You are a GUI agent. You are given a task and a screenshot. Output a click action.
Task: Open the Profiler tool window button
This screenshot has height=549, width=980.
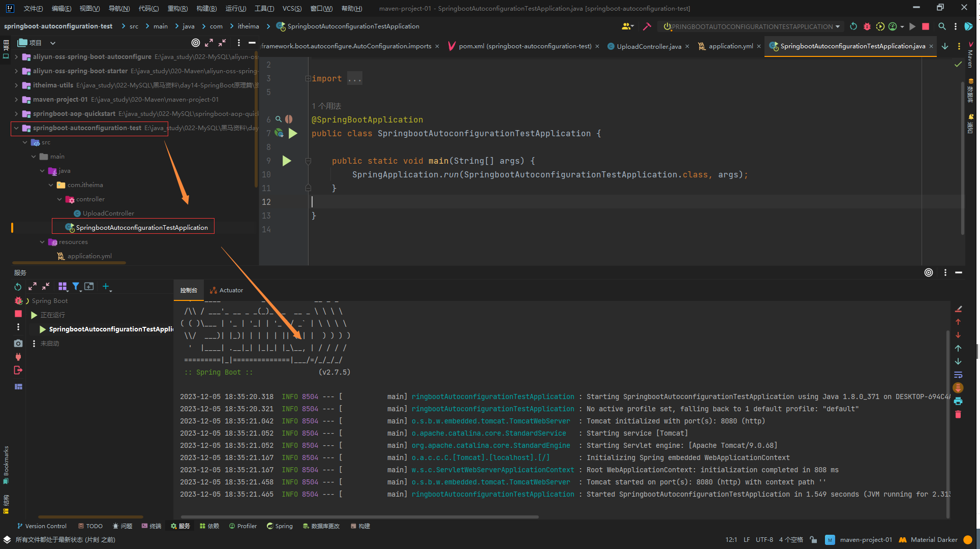pos(242,526)
